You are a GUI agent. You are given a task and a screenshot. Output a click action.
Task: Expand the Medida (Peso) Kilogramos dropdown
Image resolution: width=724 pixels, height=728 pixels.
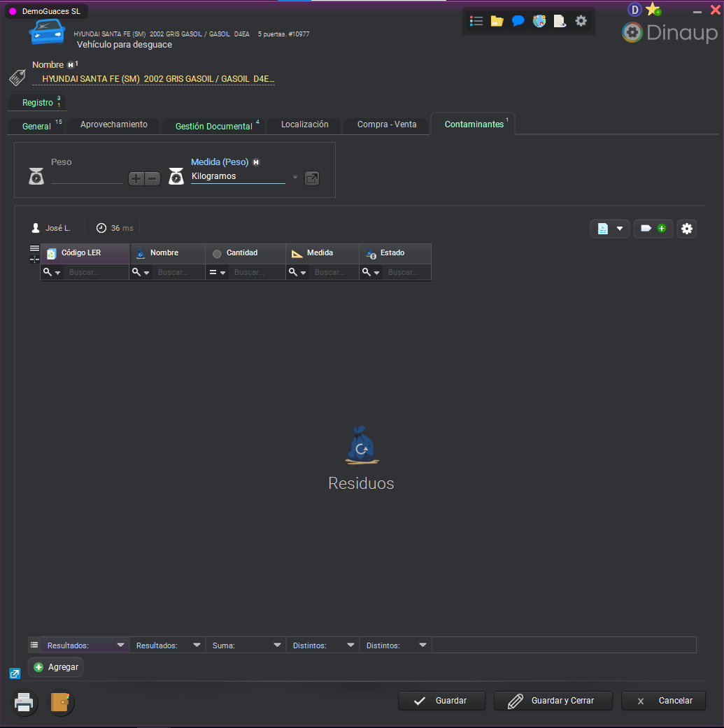coord(295,178)
